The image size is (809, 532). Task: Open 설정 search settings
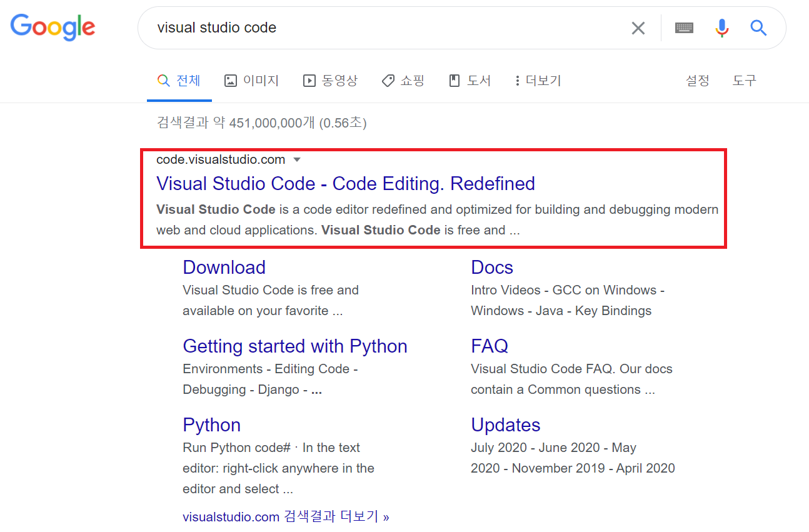coord(697,81)
